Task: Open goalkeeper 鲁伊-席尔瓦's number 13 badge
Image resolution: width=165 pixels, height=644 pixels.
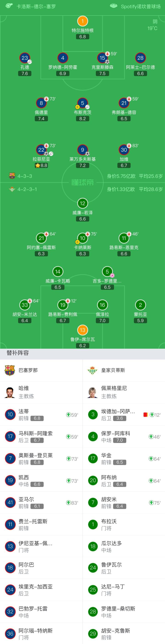Action: [x=82, y=330]
